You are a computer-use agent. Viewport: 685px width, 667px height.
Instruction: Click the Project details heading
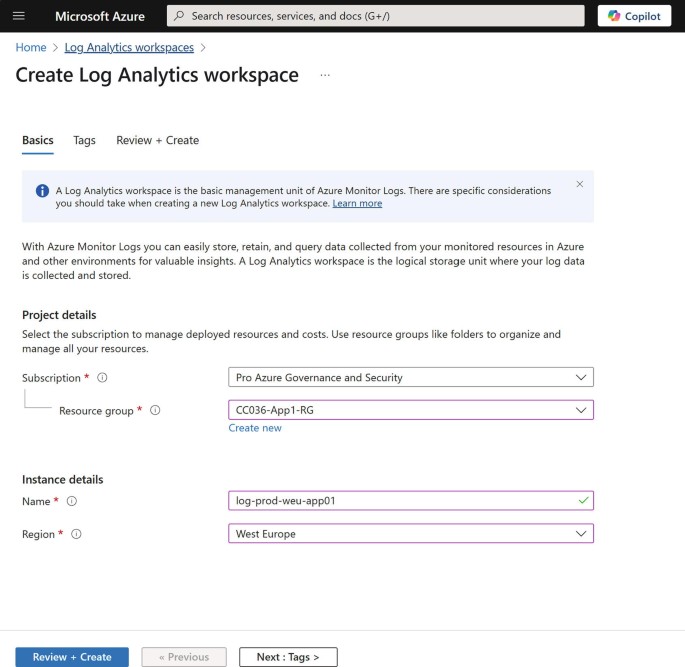[x=59, y=315]
